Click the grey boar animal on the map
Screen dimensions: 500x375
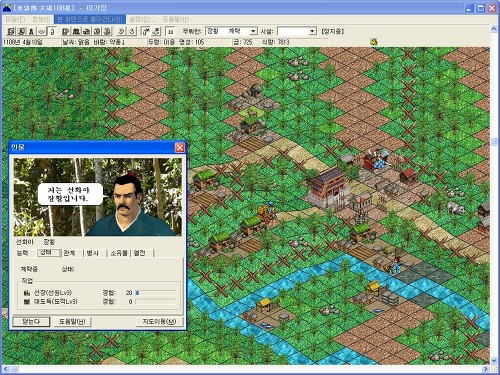pos(455,207)
